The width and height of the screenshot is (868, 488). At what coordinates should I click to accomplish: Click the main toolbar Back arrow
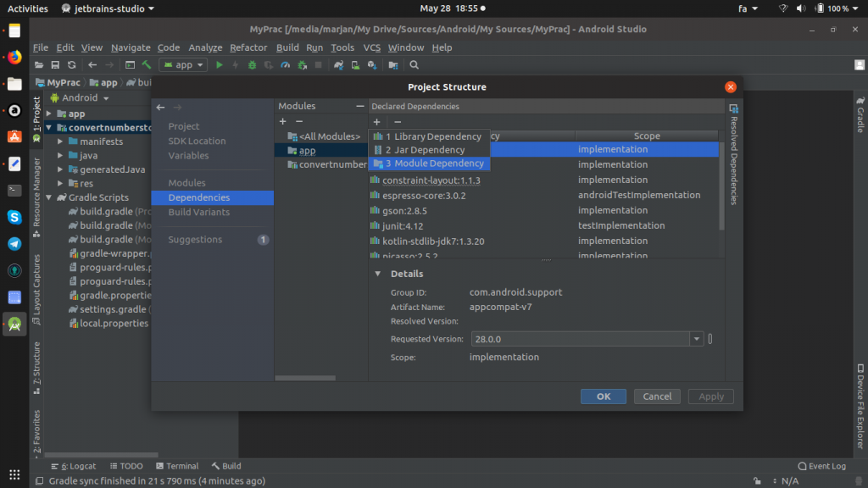point(92,65)
